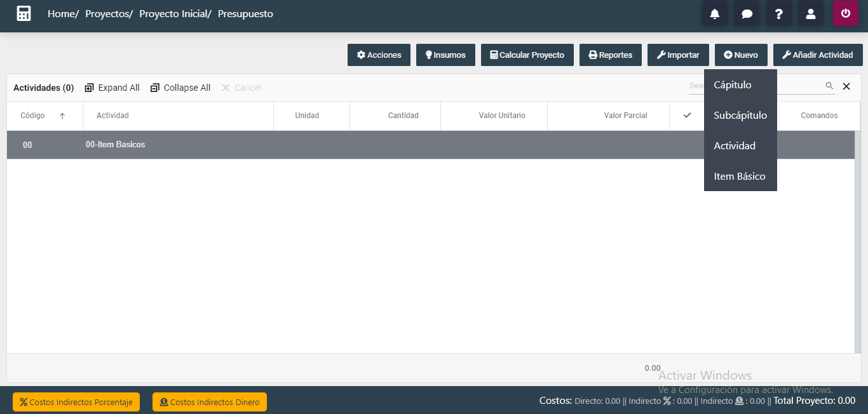868x414 pixels.
Task: Click the table vertical scrollbar
Action: click(858, 241)
